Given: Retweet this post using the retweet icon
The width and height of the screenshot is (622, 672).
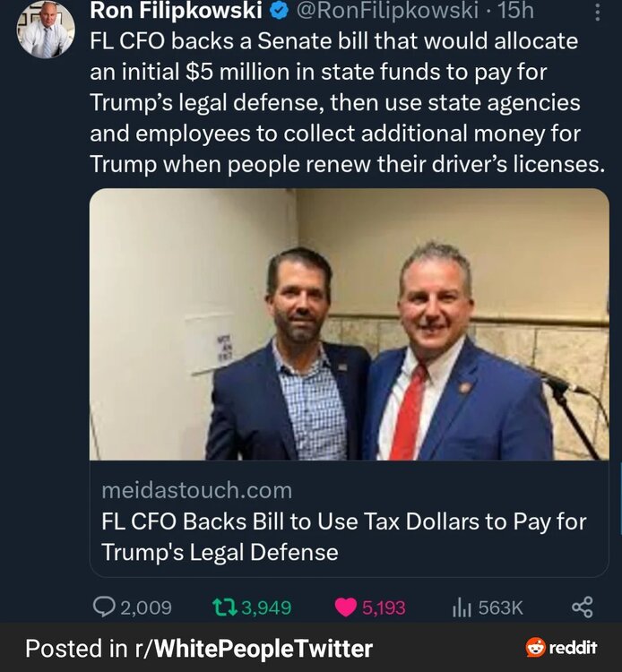Looking at the screenshot, I should pyautogui.click(x=225, y=607).
